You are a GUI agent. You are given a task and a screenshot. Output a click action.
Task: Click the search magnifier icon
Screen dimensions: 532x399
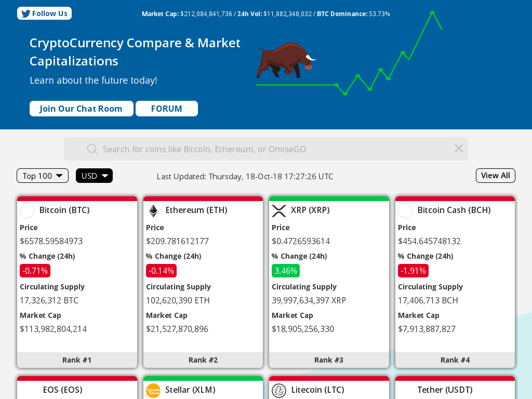(92, 149)
